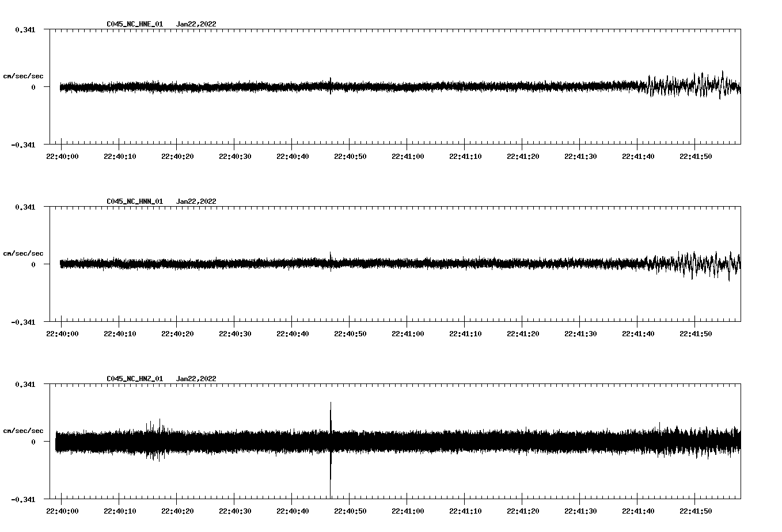
Task: Click 22:41:20 time label under HNN plot
Action: pos(523,334)
